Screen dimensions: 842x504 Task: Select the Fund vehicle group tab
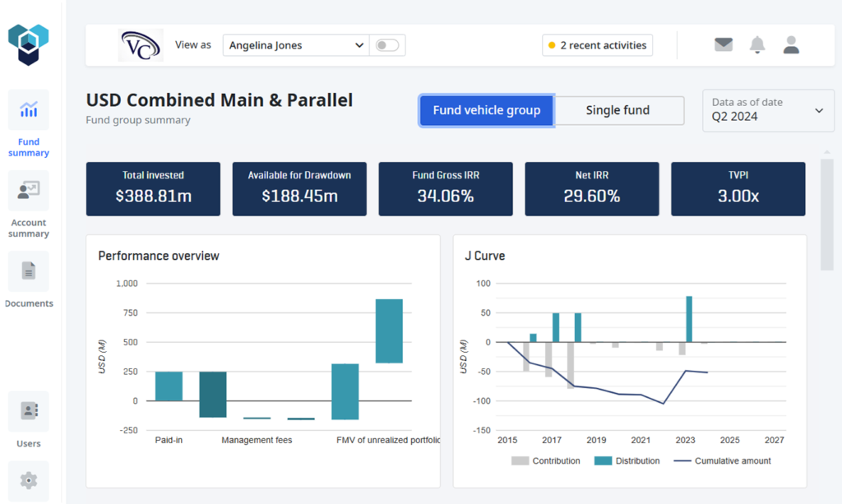(x=486, y=109)
